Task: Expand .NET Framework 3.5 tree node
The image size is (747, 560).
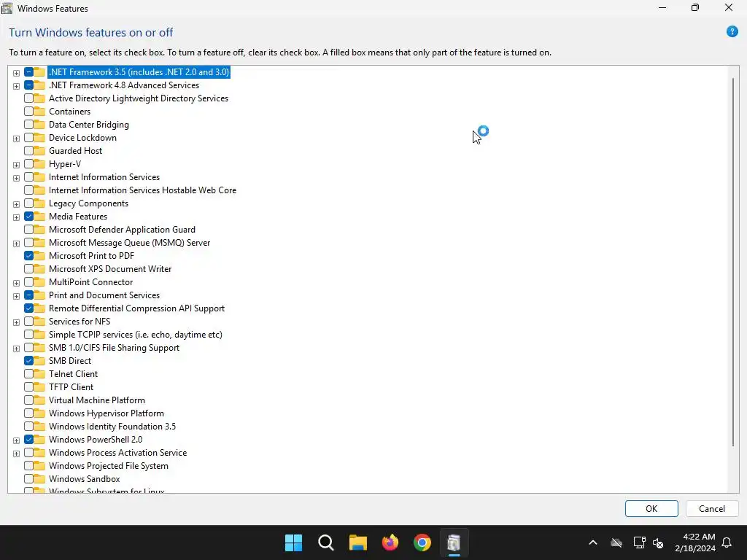Action: (x=16, y=73)
